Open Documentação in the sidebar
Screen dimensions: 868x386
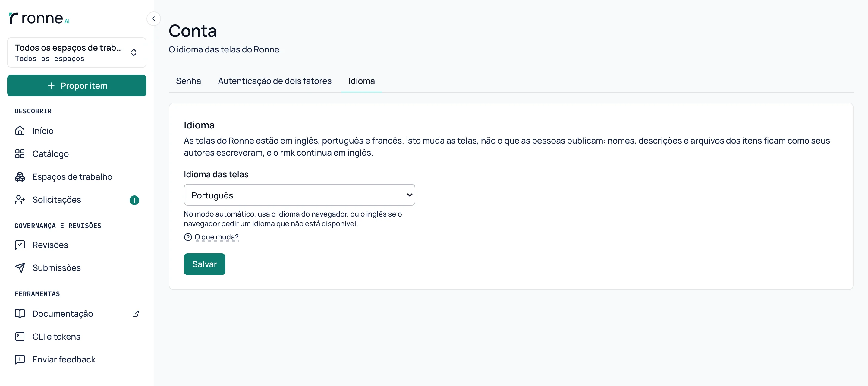pyautogui.click(x=77, y=314)
